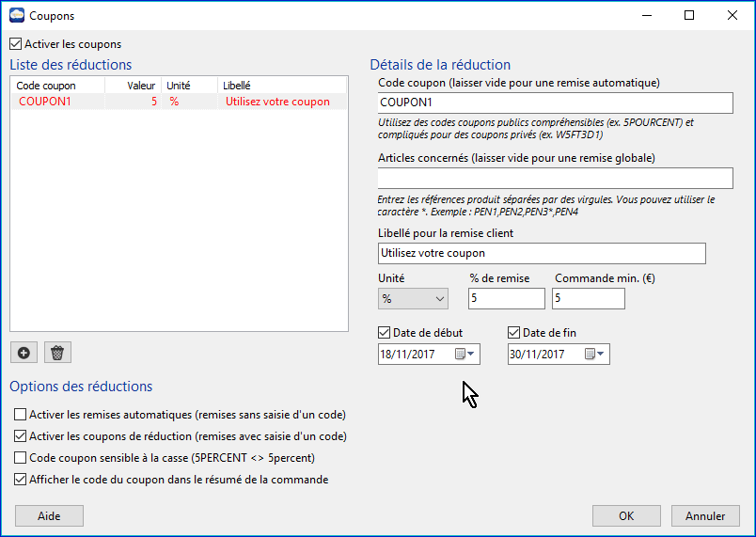The width and height of the screenshot is (756, 537).
Task: Uncheck the Date de fin checkbox
Action: click(x=514, y=332)
